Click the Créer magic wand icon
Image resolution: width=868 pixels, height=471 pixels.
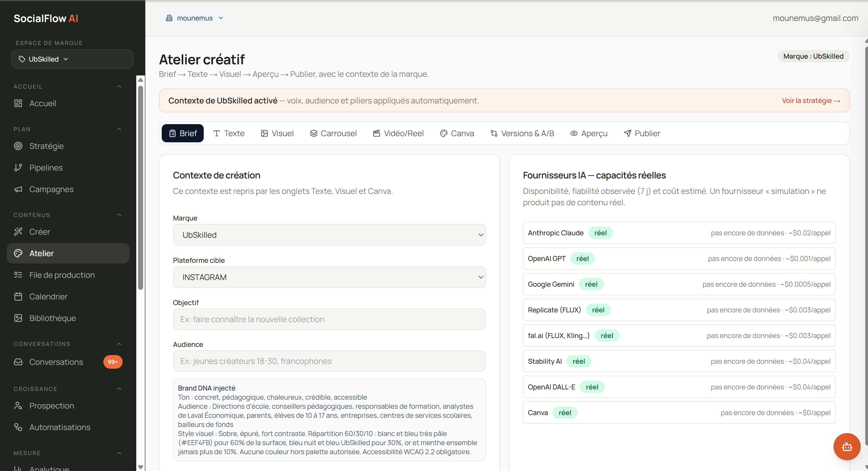[x=18, y=232]
